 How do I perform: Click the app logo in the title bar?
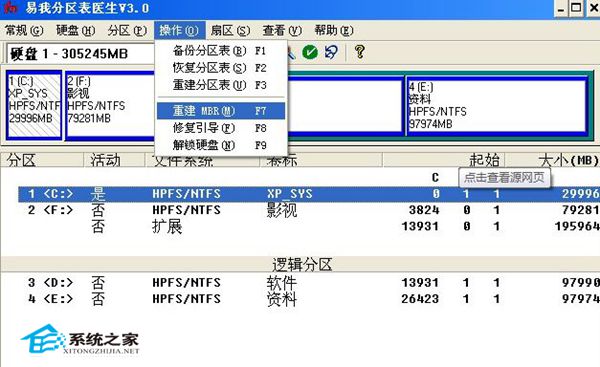[10, 8]
